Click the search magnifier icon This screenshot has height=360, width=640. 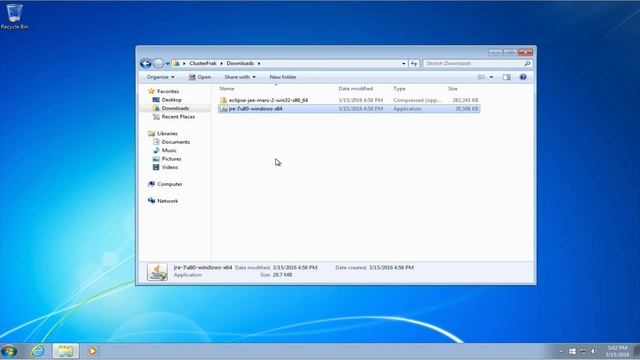pos(527,64)
